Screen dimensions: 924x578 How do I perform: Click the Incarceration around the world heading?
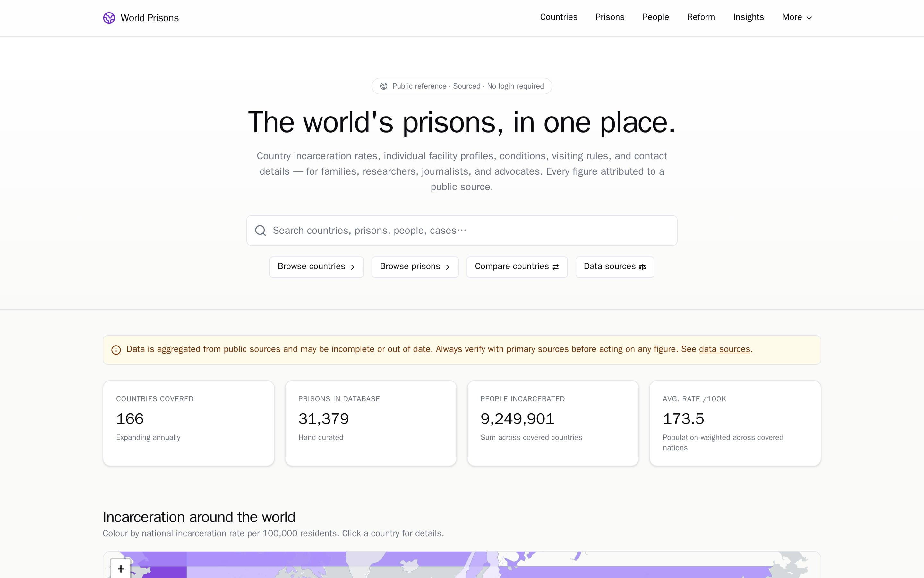[199, 517]
